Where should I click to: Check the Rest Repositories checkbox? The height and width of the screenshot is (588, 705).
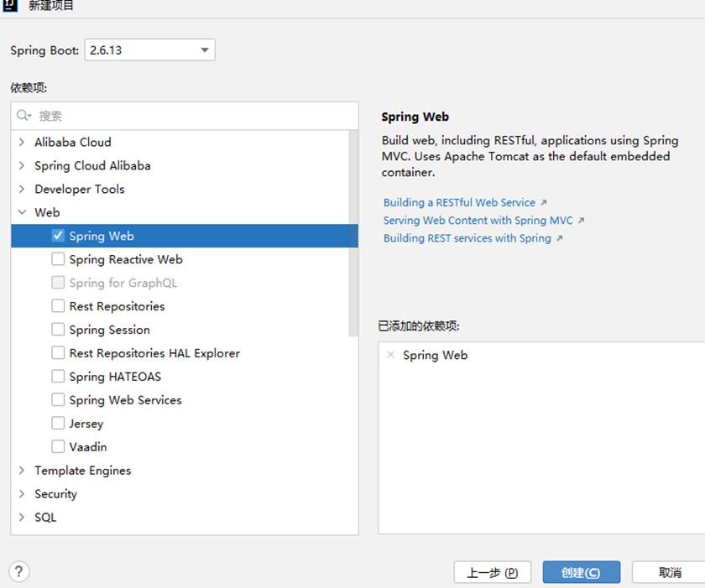pos(58,306)
